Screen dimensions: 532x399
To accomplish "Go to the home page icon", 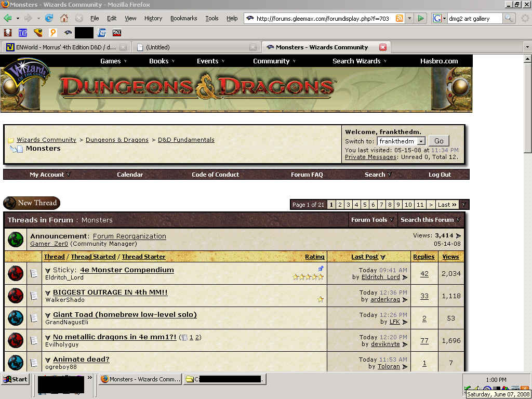I will 64,18.
